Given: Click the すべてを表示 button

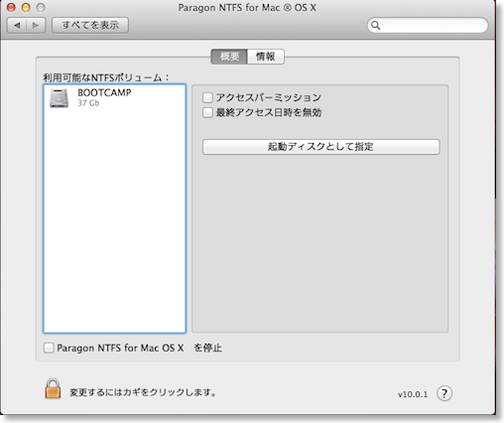Looking at the screenshot, I should 90,25.
